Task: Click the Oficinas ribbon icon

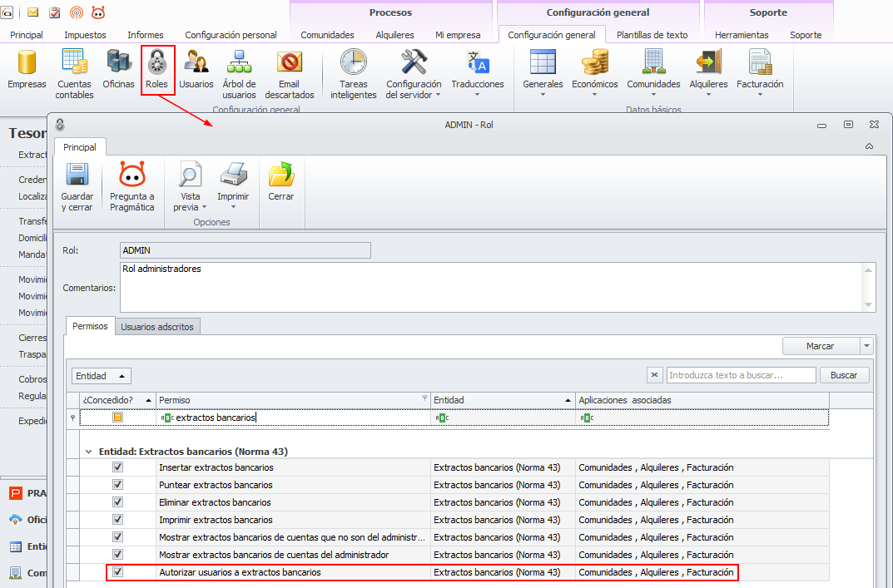Action: click(118, 62)
